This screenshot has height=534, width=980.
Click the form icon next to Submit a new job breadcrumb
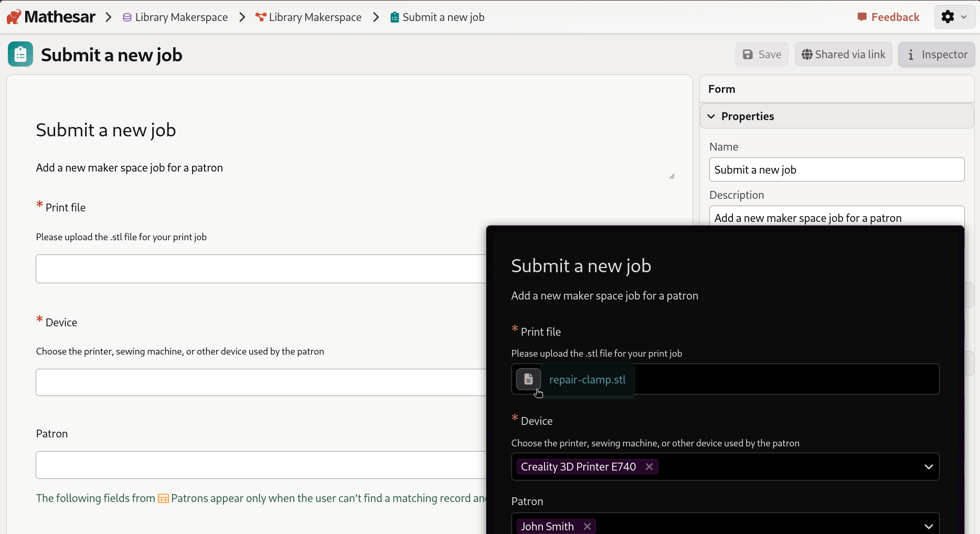tap(394, 17)
